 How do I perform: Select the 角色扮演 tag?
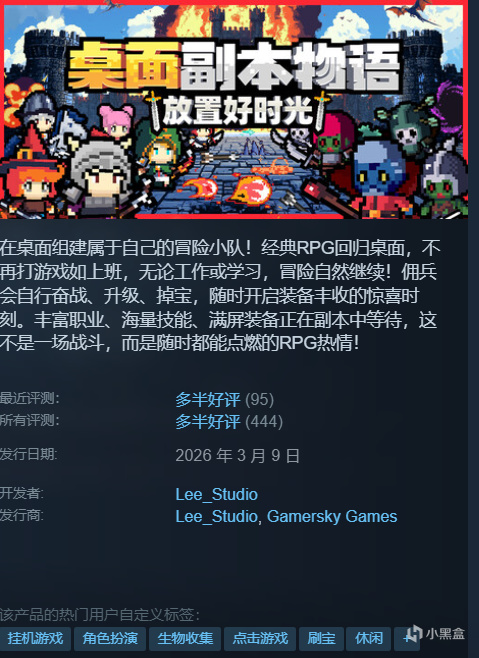110,639
